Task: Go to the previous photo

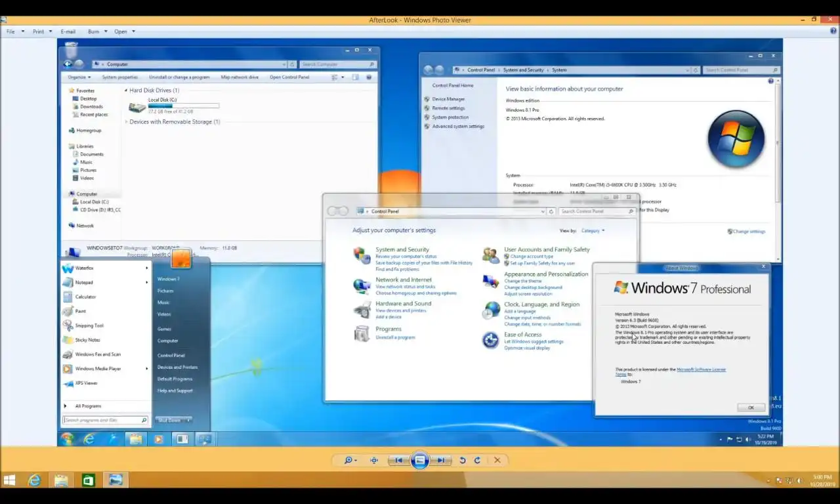Action: [x=398, y=461]
